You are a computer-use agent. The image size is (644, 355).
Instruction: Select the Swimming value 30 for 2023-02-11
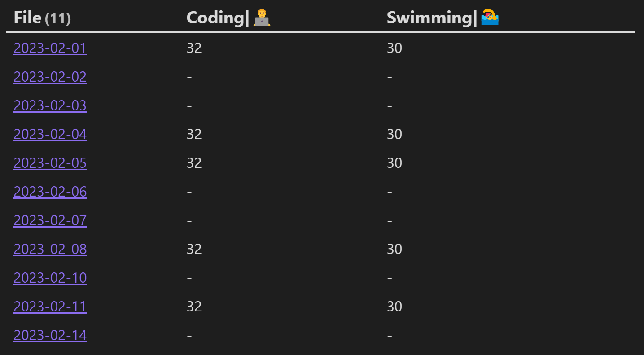[x=394, y=307]
